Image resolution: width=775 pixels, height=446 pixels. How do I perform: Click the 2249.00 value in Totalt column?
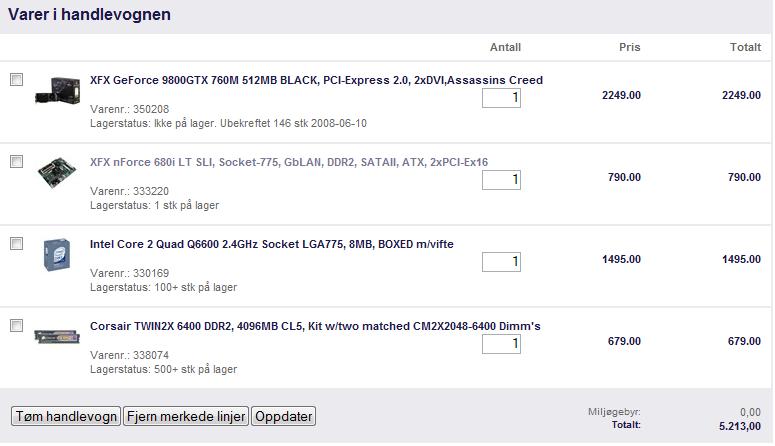741,95
